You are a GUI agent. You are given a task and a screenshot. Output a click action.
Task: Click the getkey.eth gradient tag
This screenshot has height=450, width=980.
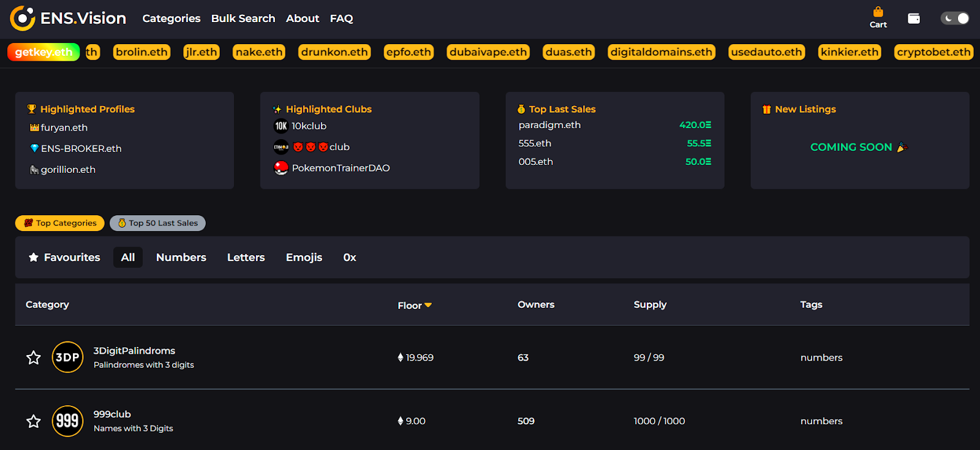pos(43,52)
